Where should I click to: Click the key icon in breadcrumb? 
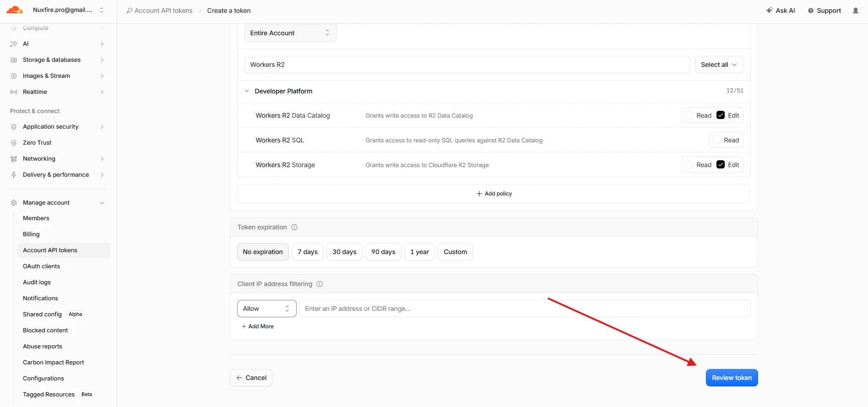(x=130, y=11)
